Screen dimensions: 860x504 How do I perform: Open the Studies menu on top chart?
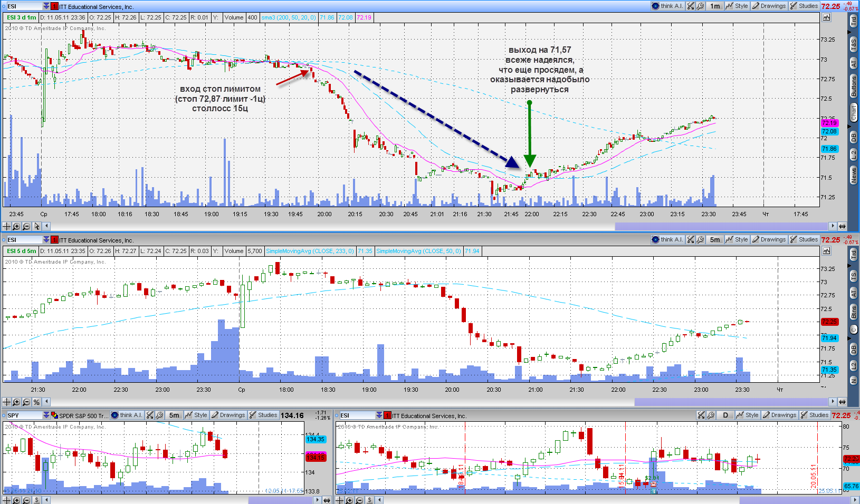coord(804,6)
